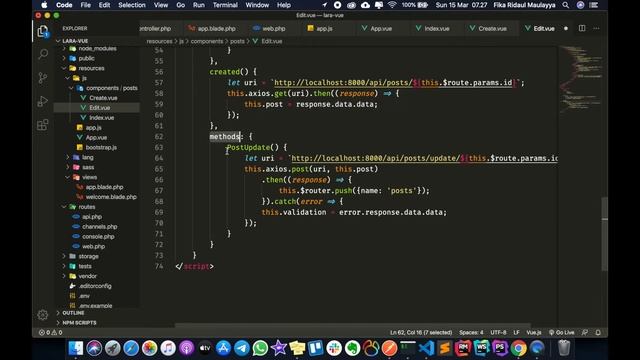Open the Apple menu
640x360 pixels.
pos(44,5)
